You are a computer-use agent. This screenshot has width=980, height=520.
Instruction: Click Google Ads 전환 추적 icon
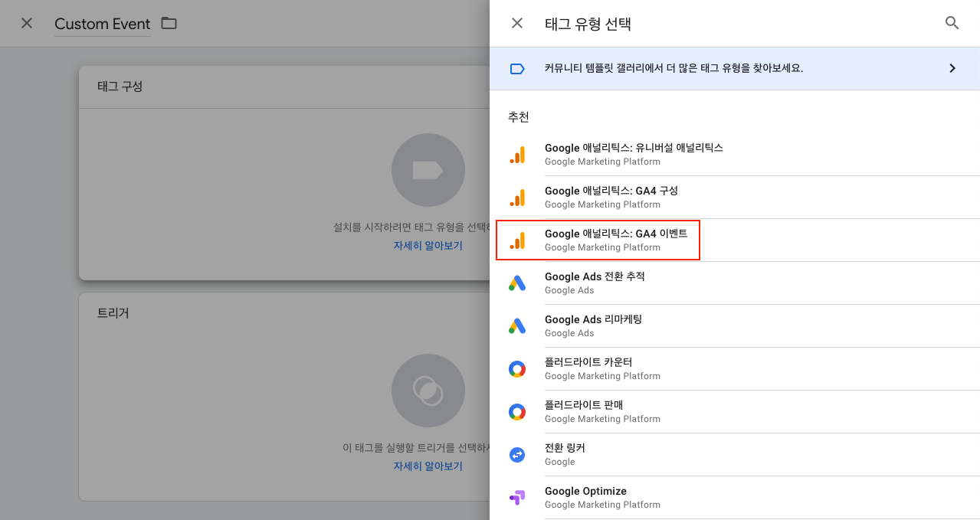click(x=517, y=283)
